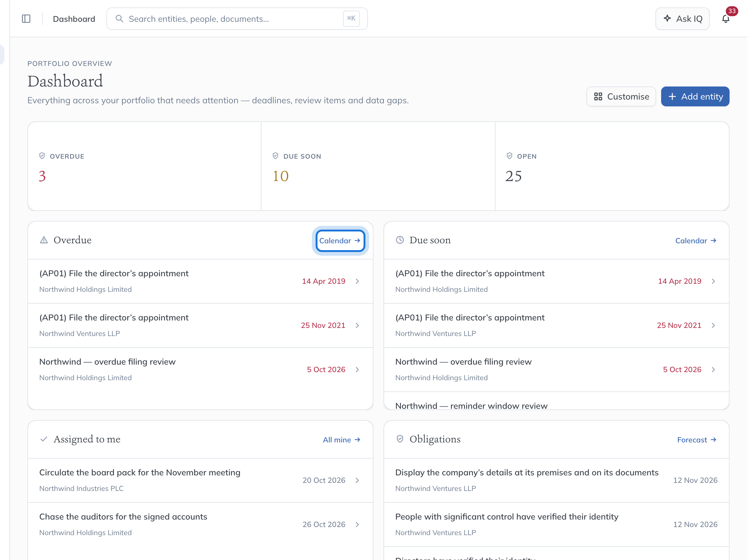Click the Dashboard breadcrumb label
This screenshot has width=747, height=560.
(74, 19)
